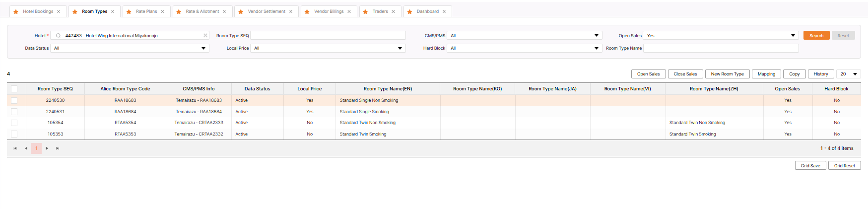The height and width of the screenshot is (209, 868).
Task: Switch to the Vendor Settlement tab
Action: point(267,11)
